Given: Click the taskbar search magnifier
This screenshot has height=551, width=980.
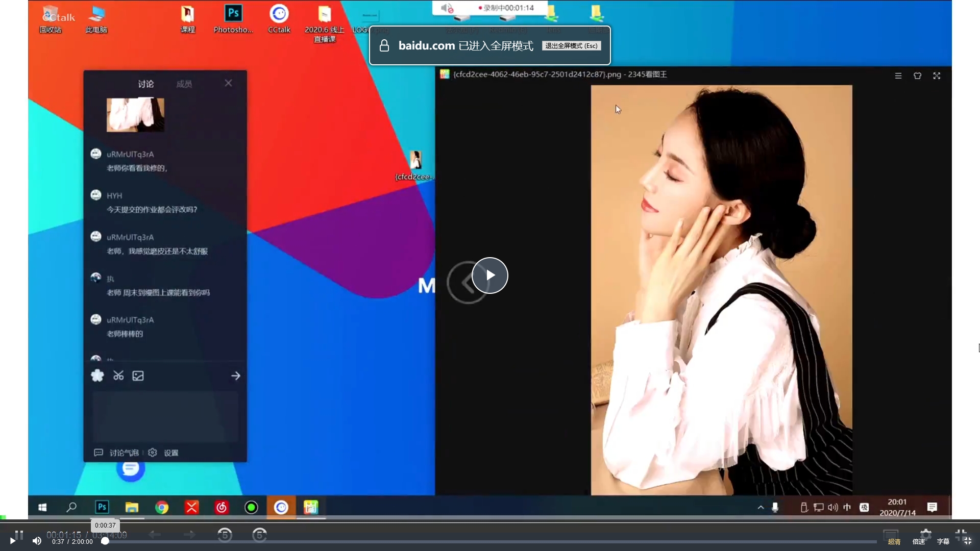Looking at the screenshot, I should tap(72, 507).
